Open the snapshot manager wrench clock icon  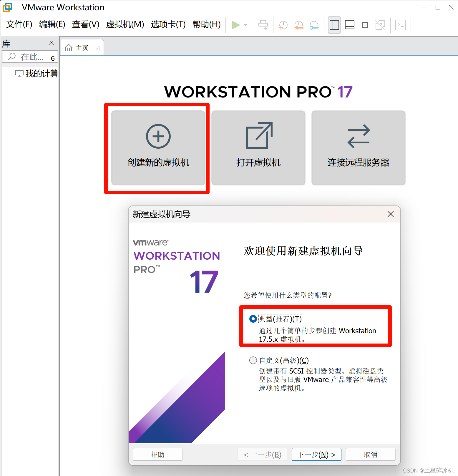point(314,25)
